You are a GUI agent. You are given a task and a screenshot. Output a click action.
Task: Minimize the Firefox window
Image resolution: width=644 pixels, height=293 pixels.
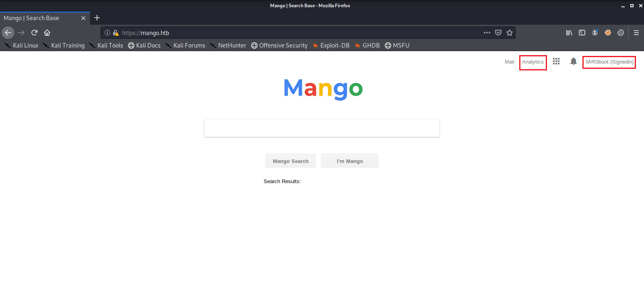tap(623, 6)
